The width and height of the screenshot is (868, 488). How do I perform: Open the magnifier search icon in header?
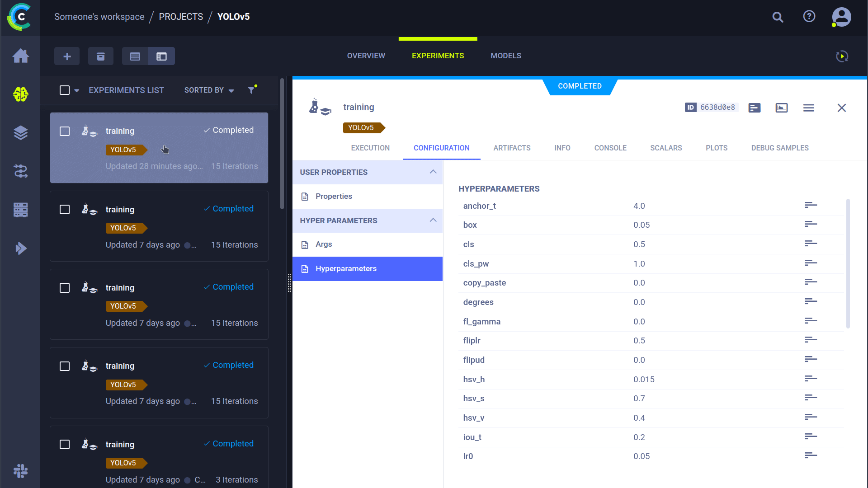point(778,17)
